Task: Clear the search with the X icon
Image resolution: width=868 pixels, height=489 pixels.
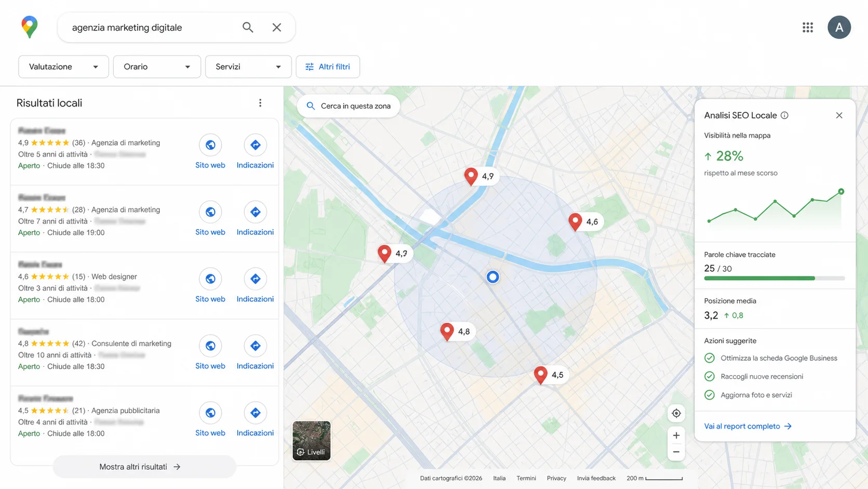Action: pyautogui.click(x=277, y=27)
